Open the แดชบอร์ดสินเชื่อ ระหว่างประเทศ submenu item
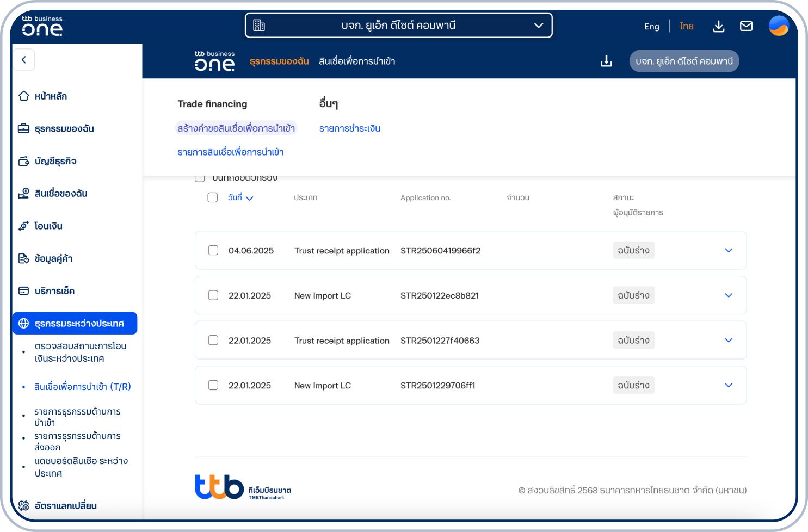 [81, 467]
